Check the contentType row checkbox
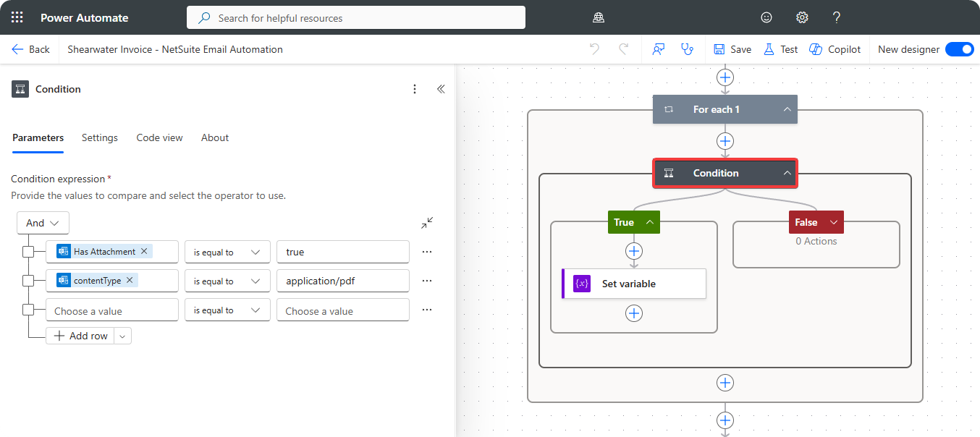Image resolution: width=980 pixels, height=437 pixels. pyautogui.click(x=28, y=281)
